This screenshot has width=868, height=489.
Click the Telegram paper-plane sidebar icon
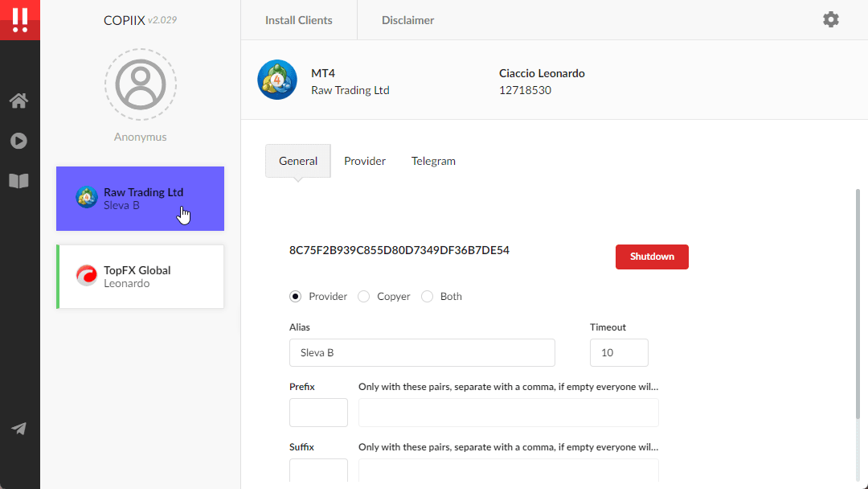coord(18,428)
